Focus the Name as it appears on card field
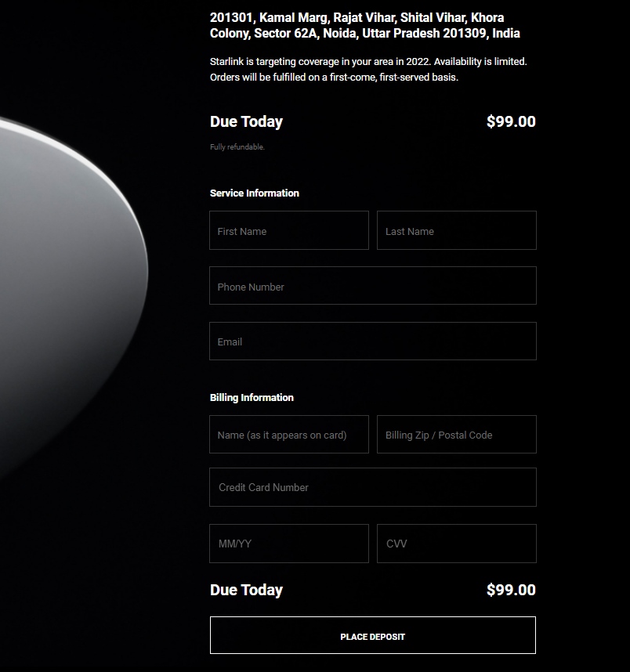Image resolution: width=630 pixels, height=672 pixels. tap(288, 434)
